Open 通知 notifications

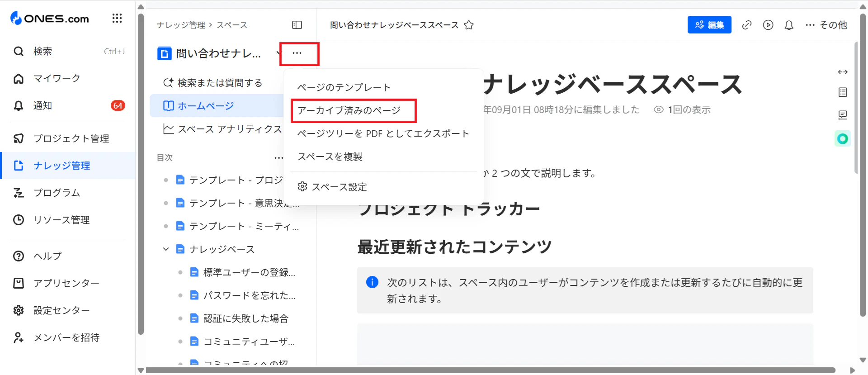[68, 105]
